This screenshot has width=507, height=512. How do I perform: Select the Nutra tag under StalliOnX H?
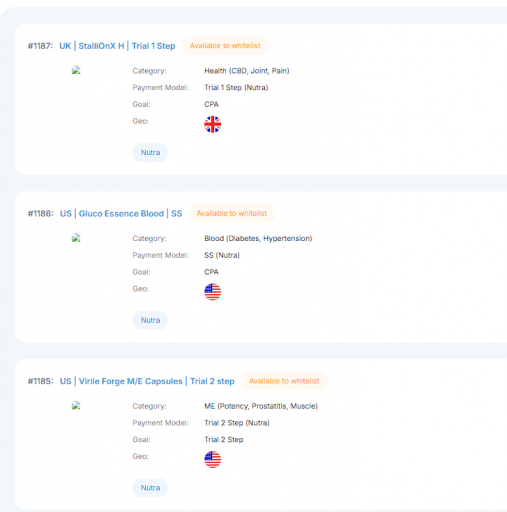pyautogui.click(x=150, y=153)
